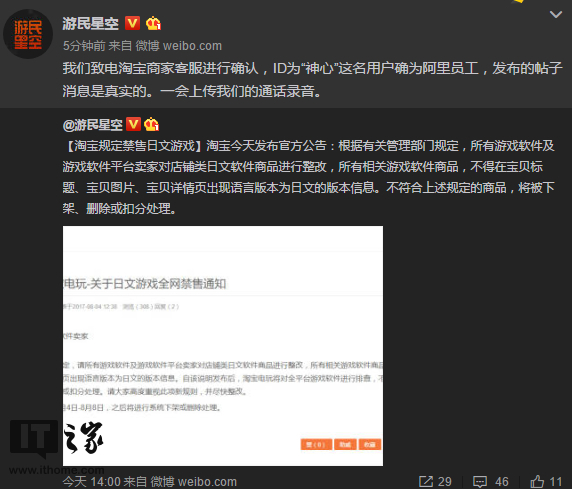Click the crown membership icon next to top username

(153, 23)
